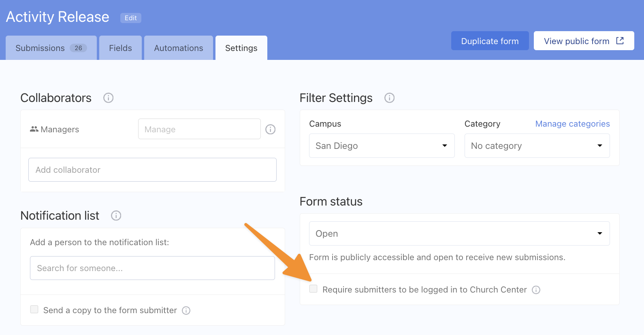Open the Form status dropdown set to Open

pyautogui.click(x=459, y=233)
